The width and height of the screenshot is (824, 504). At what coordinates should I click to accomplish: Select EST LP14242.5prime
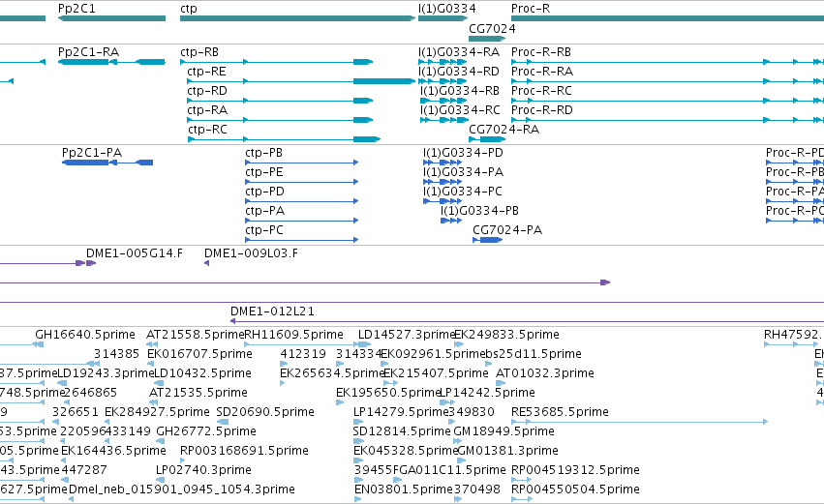tap(487, 393)
